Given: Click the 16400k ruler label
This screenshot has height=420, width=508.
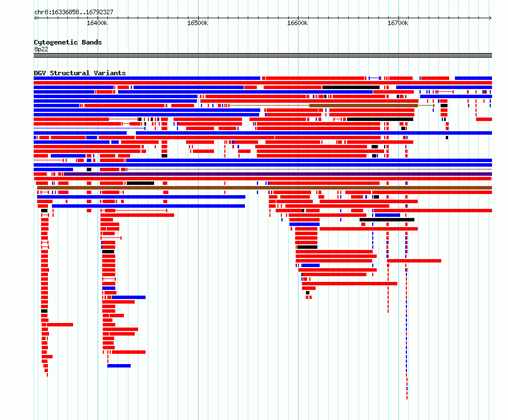Looking at the screenshot, I should tap(97, 23).
